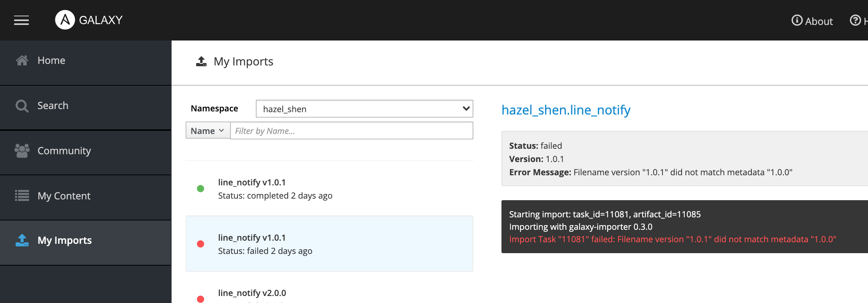Image resolution: width=868 pixels, height=303 pixels.
Task: Click Importing with galaxy-importer 0.3.0 line
Action: [581, 227]
